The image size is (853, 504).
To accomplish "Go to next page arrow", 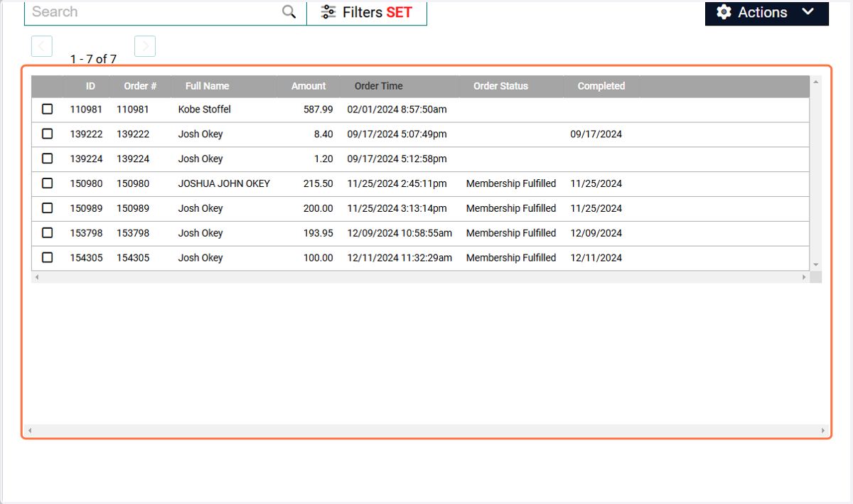I will [145, 46].
